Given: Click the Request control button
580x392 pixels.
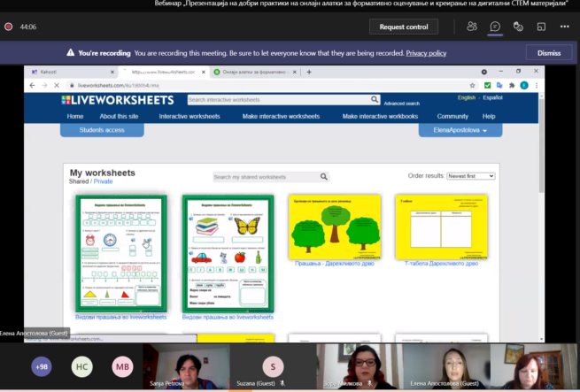Looking at the screenshot, I should pyautogui.click(x=404, y=27).
